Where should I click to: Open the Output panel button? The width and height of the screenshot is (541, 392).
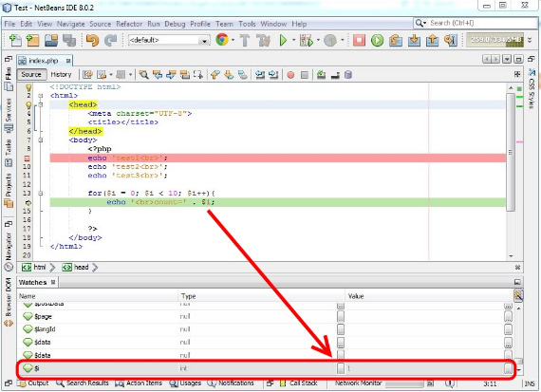pyautogui.click(x=33, y=383)
